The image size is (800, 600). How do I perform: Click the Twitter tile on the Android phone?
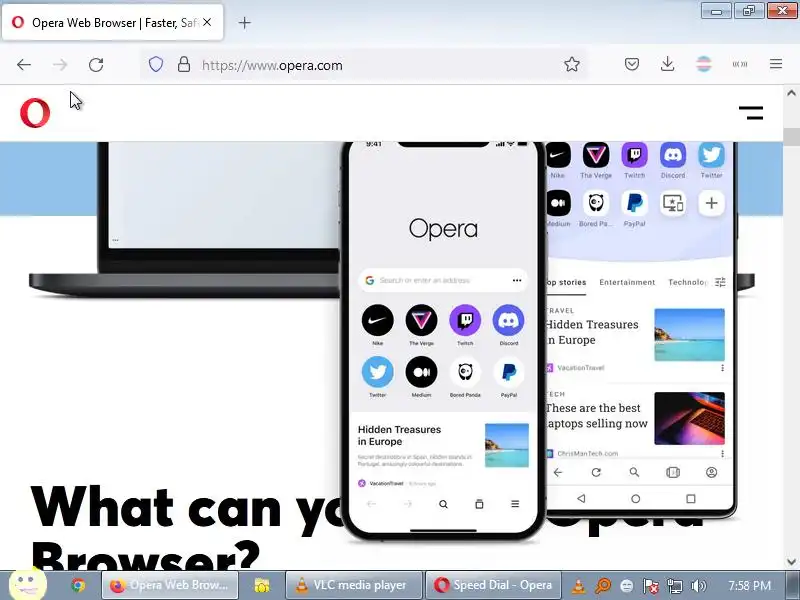point(711,155)
